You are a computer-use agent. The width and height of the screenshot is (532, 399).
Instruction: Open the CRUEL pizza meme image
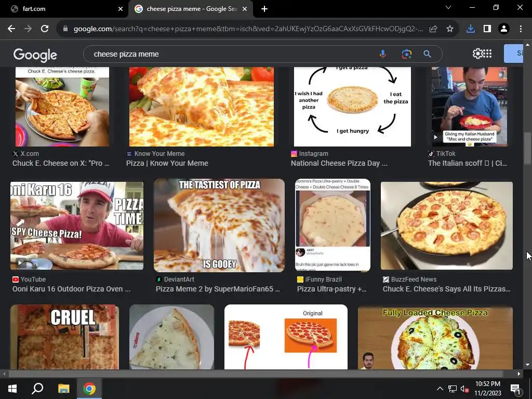(64, 337)
